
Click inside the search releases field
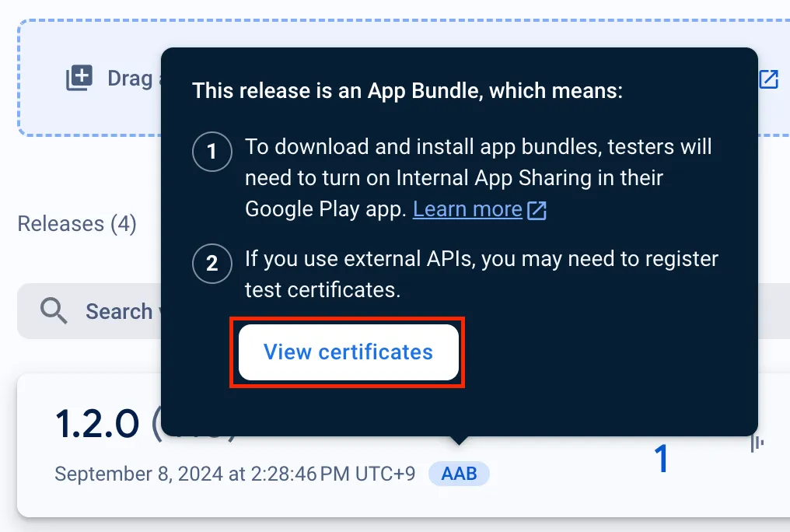(x=117, y=310)
